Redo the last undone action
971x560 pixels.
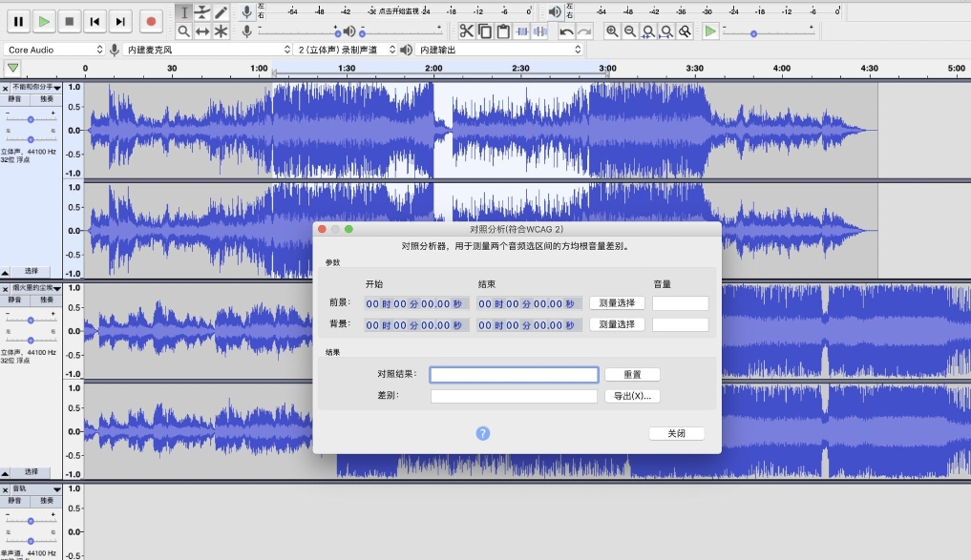pyautogui.click(x=584, y=31)
